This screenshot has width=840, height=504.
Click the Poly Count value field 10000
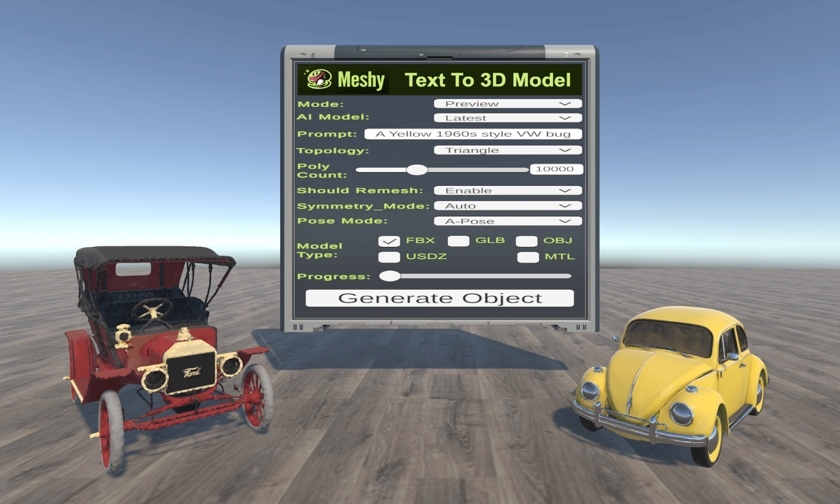point(556,169)
